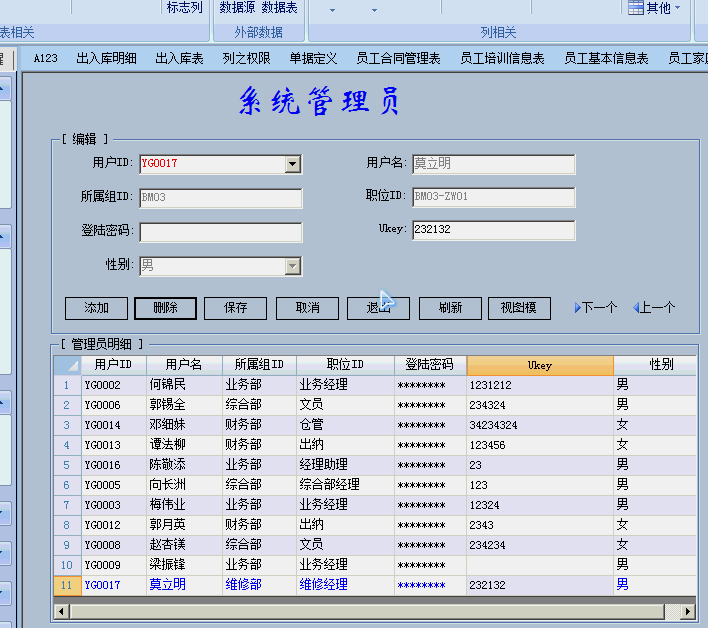Click cell YG0013
The image size is (708, 628).
pos(114,445)
